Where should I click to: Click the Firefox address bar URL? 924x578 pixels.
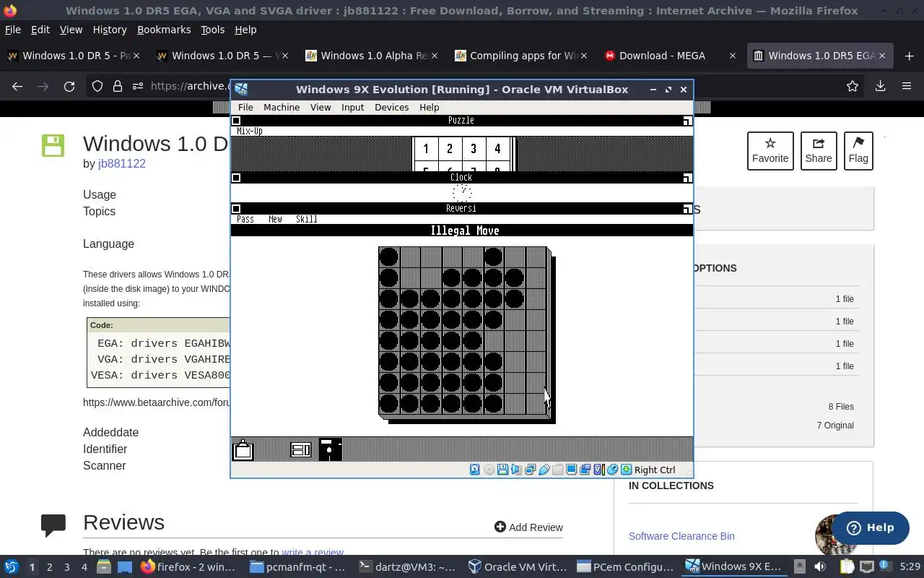pyautogui.click(x=190, y=86)
